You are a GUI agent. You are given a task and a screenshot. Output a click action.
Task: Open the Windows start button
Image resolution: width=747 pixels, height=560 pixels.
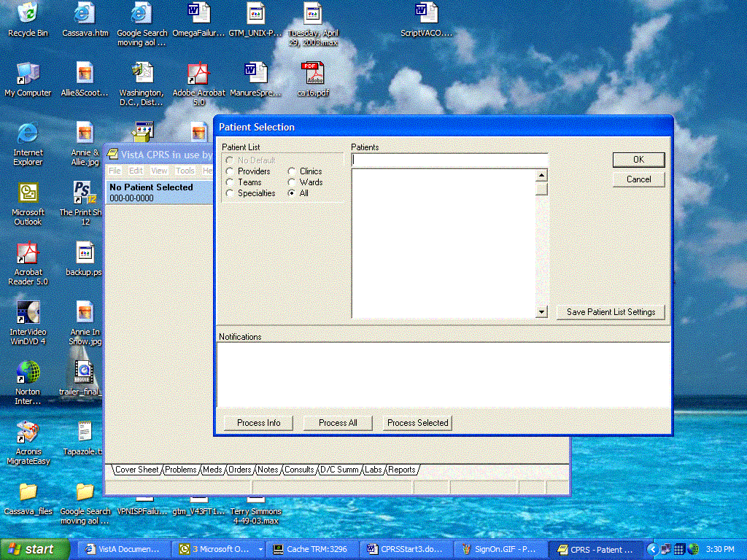[34, 549]
